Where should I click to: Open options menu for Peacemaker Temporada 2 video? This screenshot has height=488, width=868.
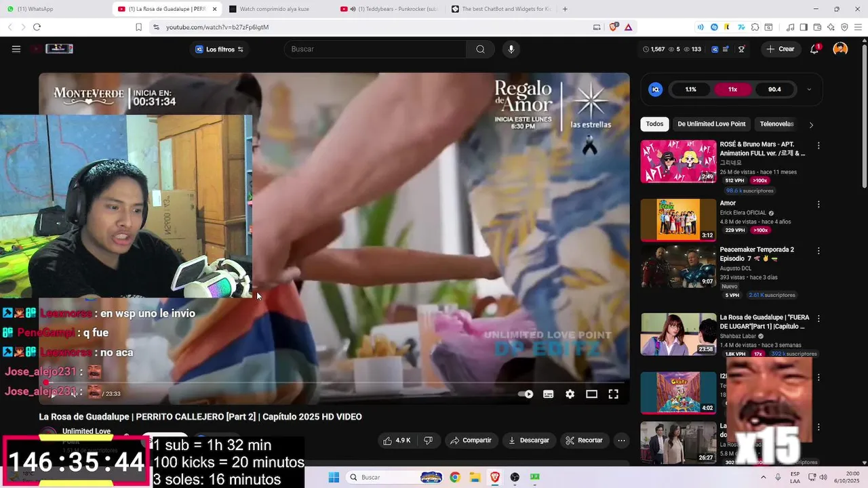click(x=818, y=251)
